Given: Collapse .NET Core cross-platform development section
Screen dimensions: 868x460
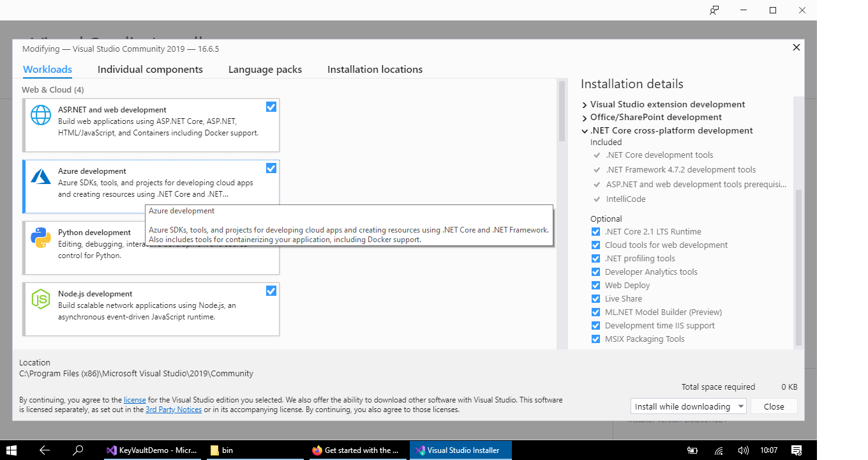Looking at the screenshot, I should pos(585,131).
